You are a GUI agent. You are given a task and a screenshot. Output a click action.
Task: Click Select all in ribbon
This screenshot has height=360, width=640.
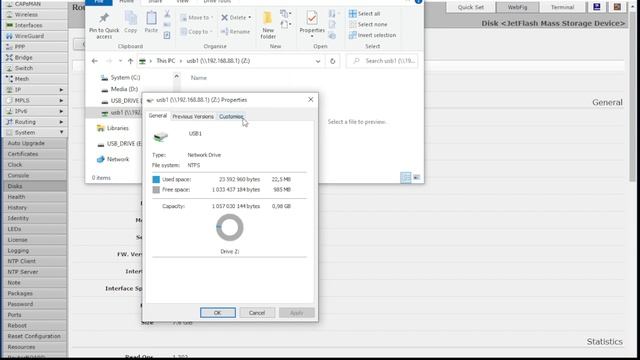[364, 13]
